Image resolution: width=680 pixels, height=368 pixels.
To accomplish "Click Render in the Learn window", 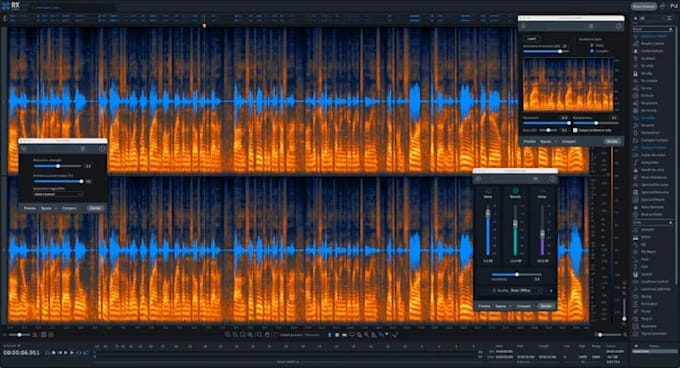I will point(612,141).
